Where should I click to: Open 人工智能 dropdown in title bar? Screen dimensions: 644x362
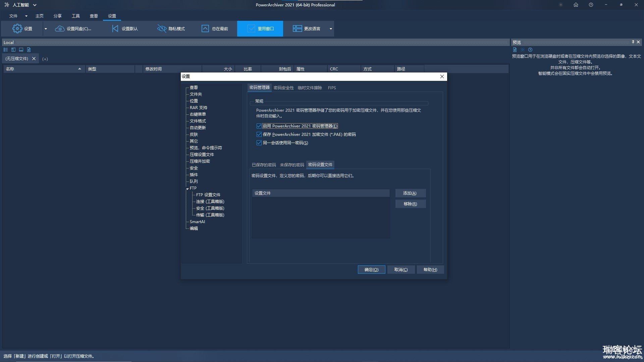pos(35,5)
